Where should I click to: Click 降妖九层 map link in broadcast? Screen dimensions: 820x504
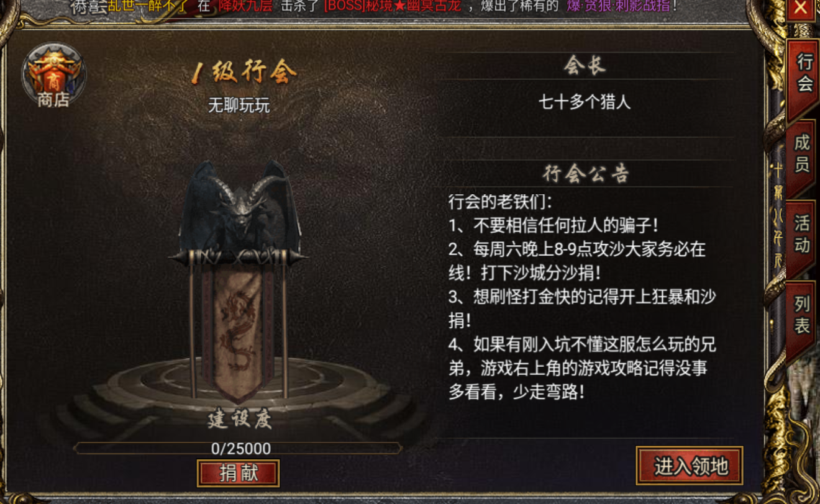pos(245,7)
